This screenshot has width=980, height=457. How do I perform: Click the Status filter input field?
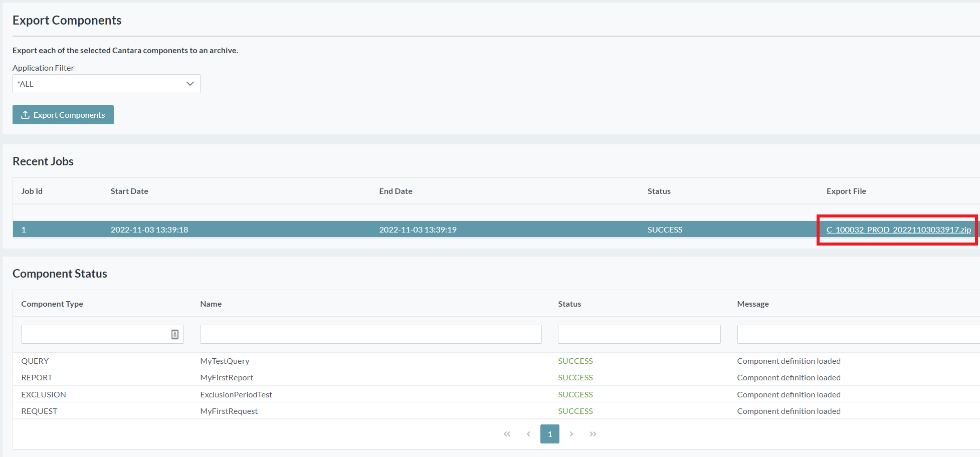click(639, 334)
